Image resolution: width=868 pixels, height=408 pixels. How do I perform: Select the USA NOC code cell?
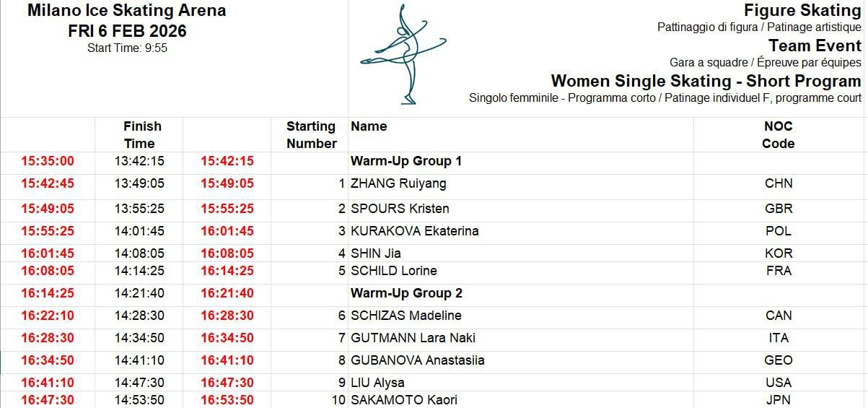coord(779,383)
